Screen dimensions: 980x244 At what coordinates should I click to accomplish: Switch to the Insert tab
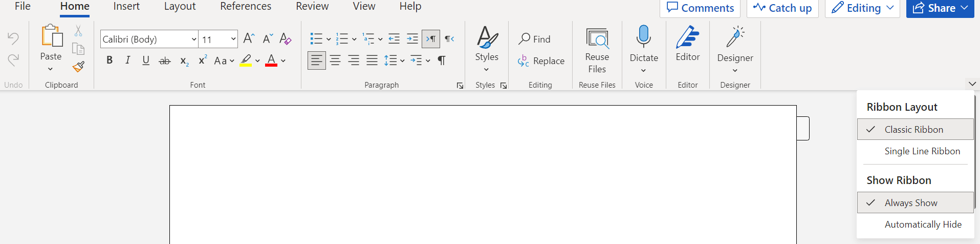coord(126,7)
